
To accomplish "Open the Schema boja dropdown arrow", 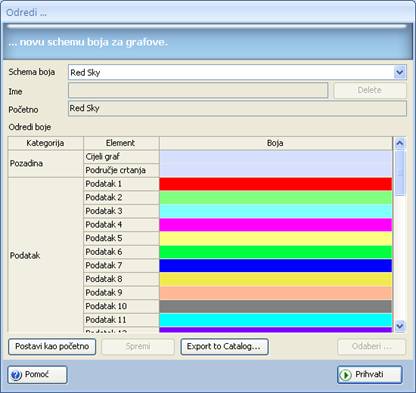I will click(399, 72).
